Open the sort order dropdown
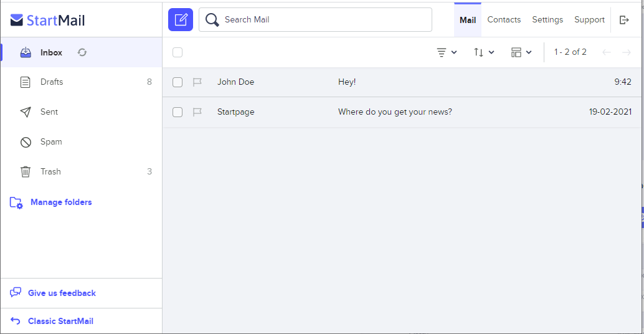The width and height of the screenshot is (644, 334). pos(484,52)
